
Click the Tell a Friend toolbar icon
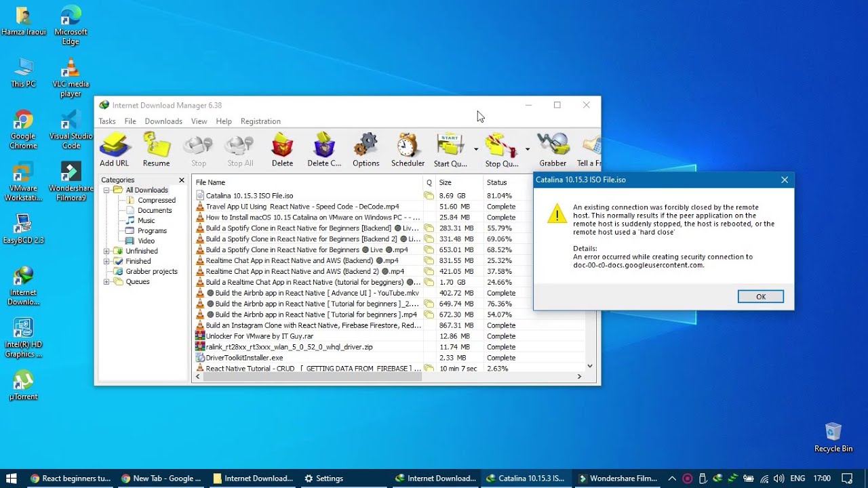tap(589, 150)
